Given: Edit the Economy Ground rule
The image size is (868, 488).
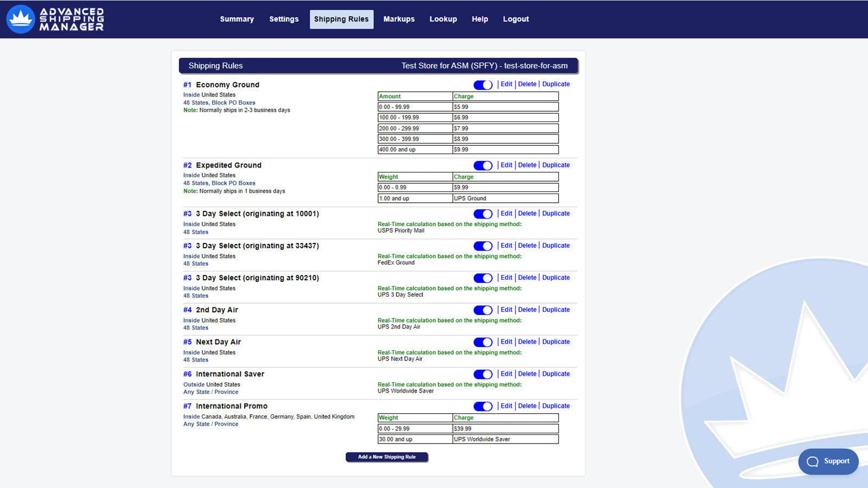Looking at the screenshot, I should [506, 84].
